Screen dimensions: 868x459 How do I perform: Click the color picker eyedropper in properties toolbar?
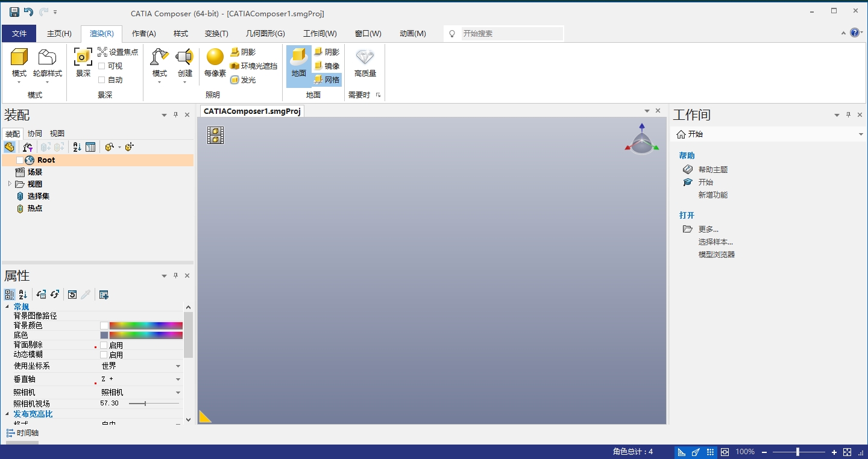click(x=85, y=295)
